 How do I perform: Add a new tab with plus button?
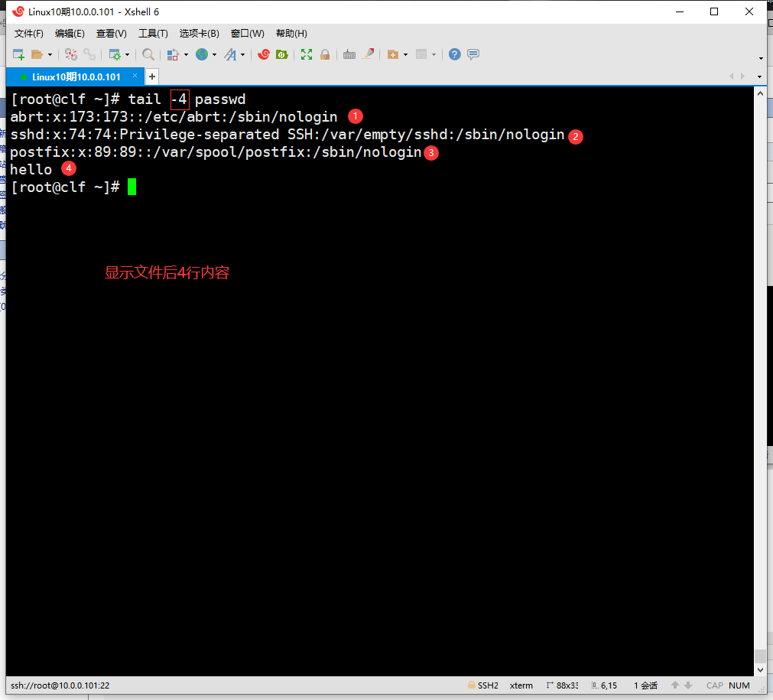point(152,77)
